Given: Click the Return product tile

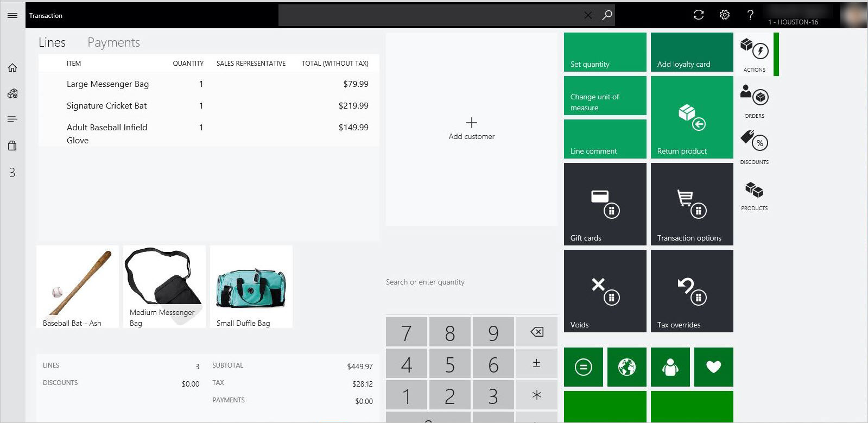Looking at the screenshot, I should coord(692,117).
